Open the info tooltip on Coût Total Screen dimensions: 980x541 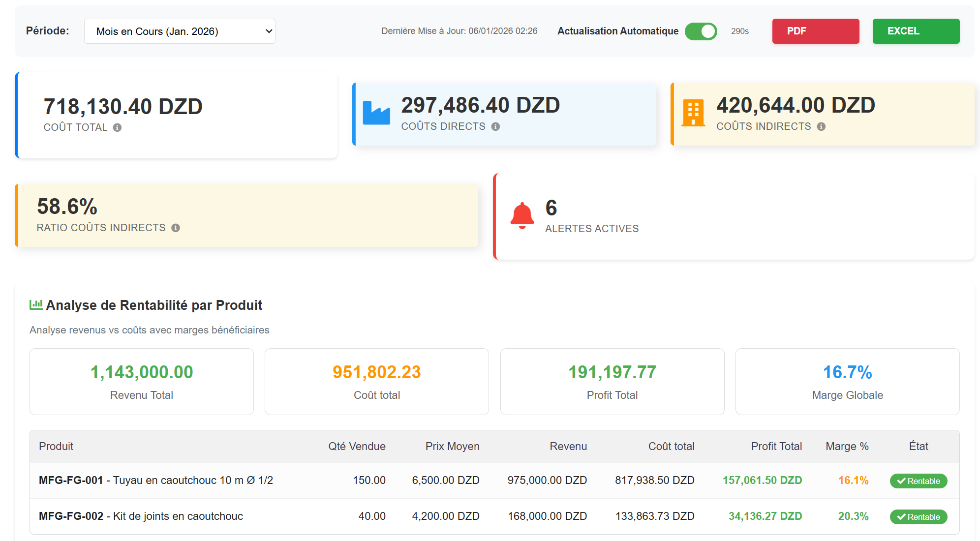117,127
